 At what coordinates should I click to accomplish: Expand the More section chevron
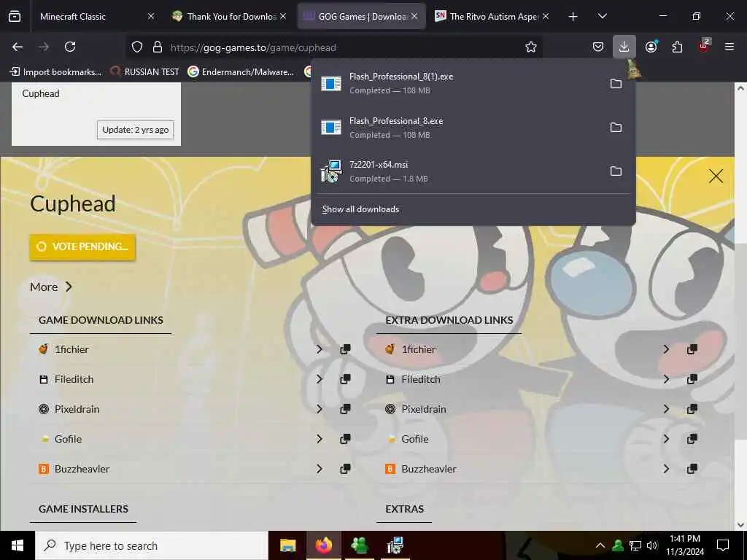coord(69,287)
